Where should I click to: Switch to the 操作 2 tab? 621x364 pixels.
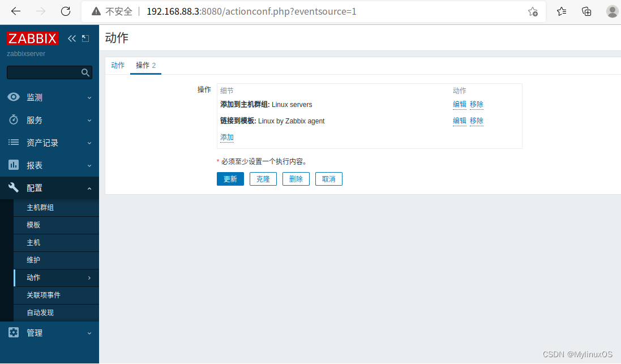pos(145,65)
